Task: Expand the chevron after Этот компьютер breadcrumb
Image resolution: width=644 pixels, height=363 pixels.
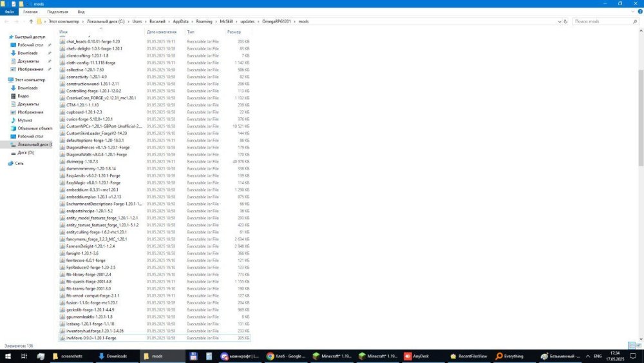Action: coord(83,21)
